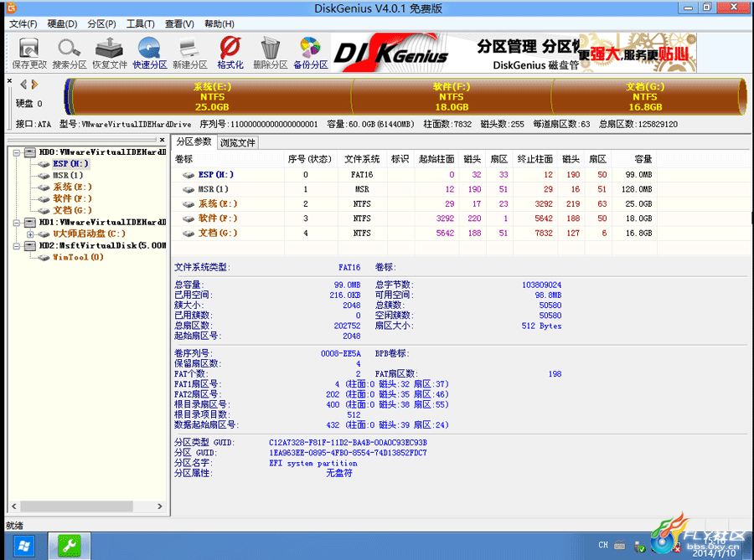Switch to the 浏览文件 tab
The height and width of the screenshot is (560, 754).
[238, 142]
